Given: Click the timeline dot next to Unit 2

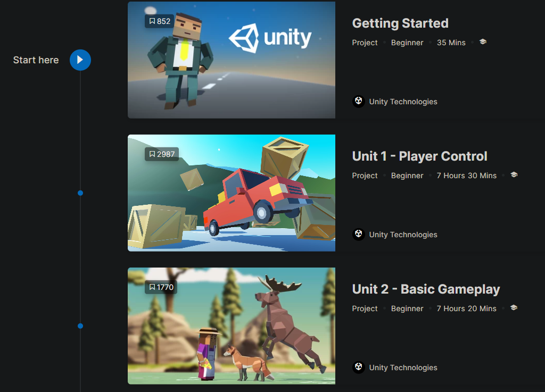Looking at the screenshot, I should click(80, 326).
